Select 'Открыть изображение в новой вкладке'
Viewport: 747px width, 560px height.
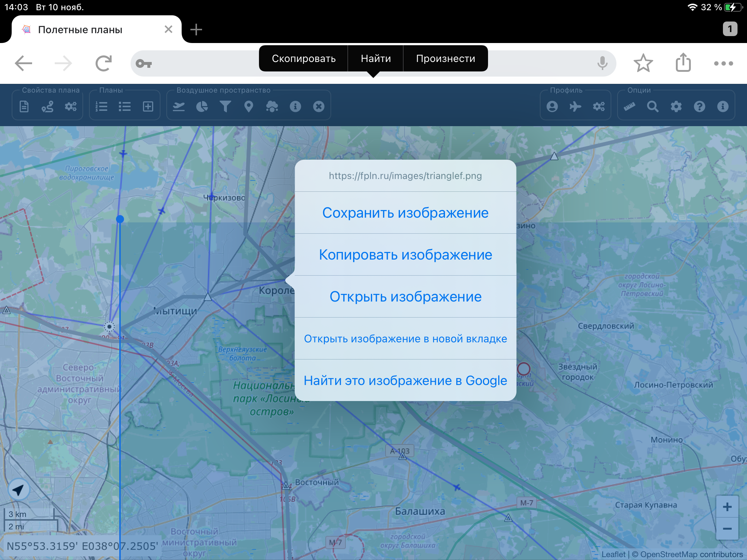pos(405,339)
